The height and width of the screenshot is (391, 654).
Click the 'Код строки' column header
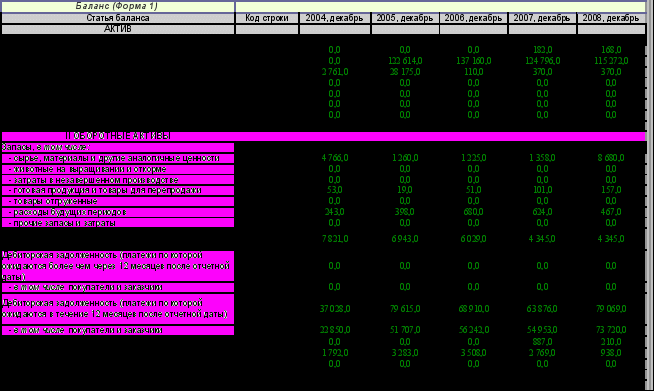click(267, 18)
